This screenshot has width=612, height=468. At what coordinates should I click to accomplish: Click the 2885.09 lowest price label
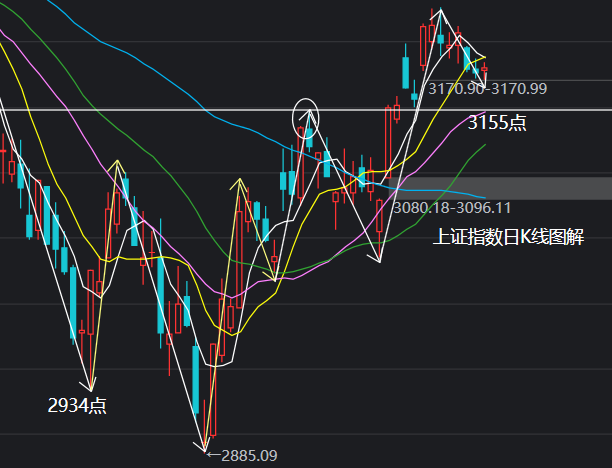[x=246, y=456]
